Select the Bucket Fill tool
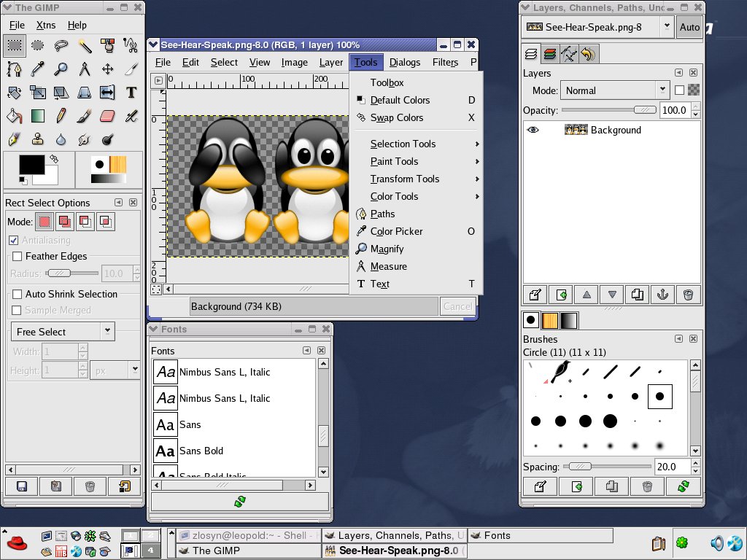 click(x=15, y=116)
